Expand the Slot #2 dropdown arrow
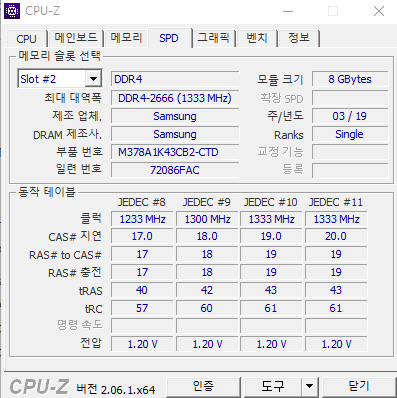 [x=93, y=79]
